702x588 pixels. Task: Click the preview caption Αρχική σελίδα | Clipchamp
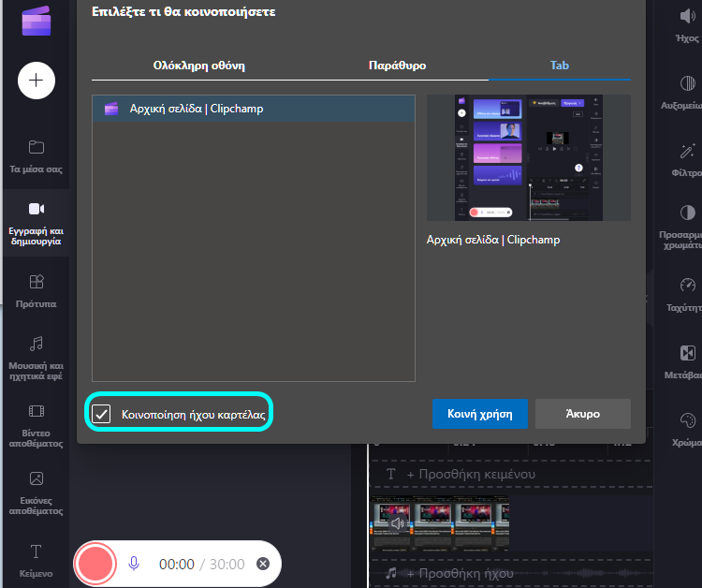click(x=493, y=240)
